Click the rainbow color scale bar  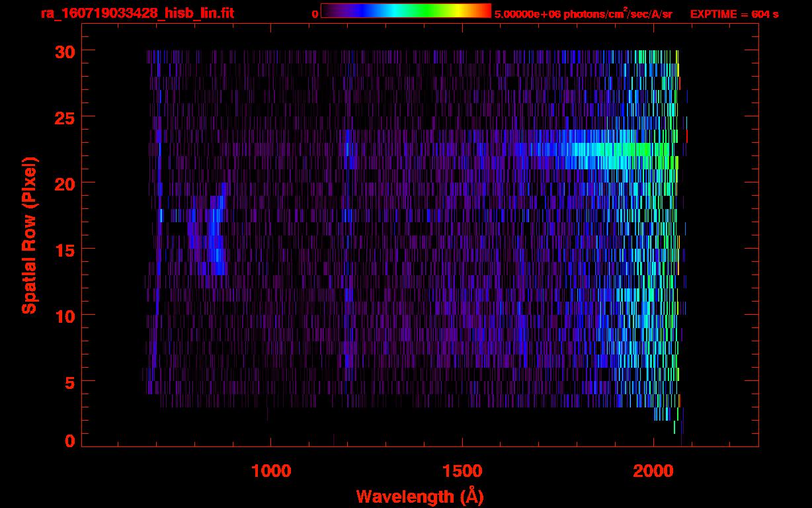[x=406, y=11]
